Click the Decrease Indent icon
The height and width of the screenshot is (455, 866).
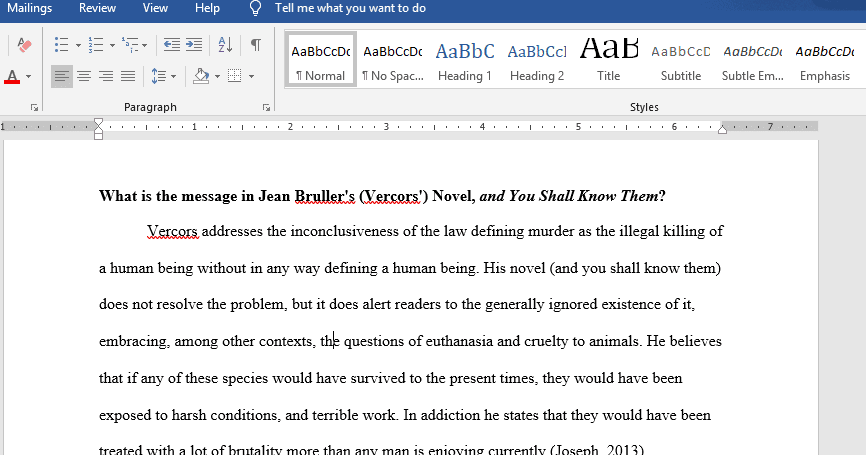click(x=172, y=45)
